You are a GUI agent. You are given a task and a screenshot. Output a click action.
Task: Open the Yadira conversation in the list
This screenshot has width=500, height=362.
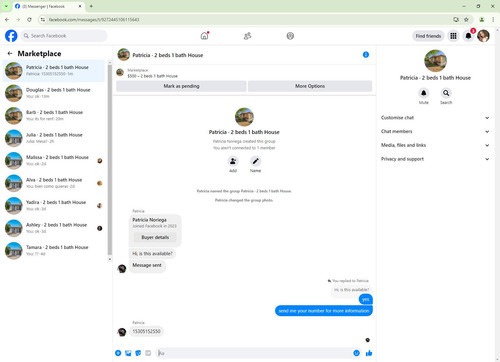[x=54, y=205]
